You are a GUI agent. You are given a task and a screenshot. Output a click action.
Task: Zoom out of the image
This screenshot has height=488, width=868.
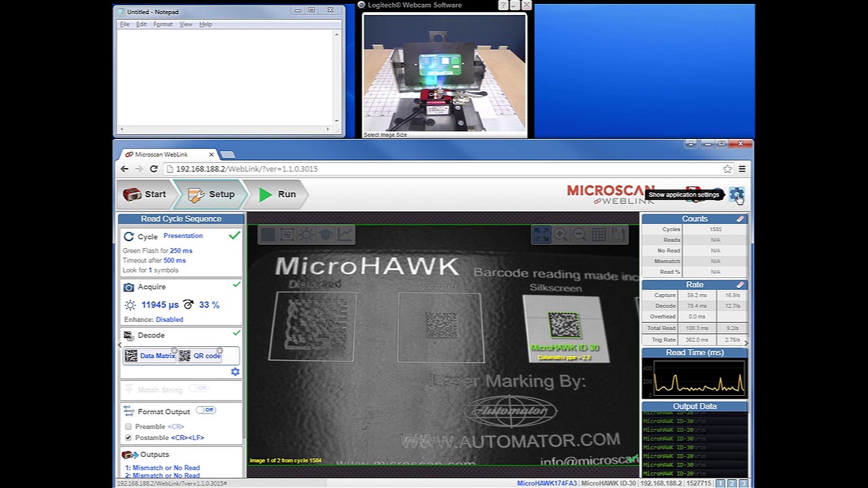pos(580,235)
